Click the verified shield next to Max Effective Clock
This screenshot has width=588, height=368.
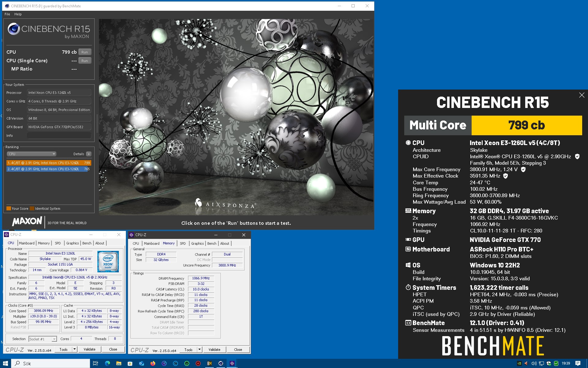click(506, 176)
